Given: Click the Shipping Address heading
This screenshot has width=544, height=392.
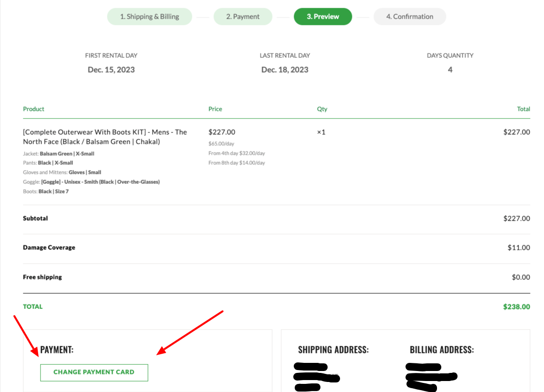Looking at the screenshot, I should tap(333, 350).
